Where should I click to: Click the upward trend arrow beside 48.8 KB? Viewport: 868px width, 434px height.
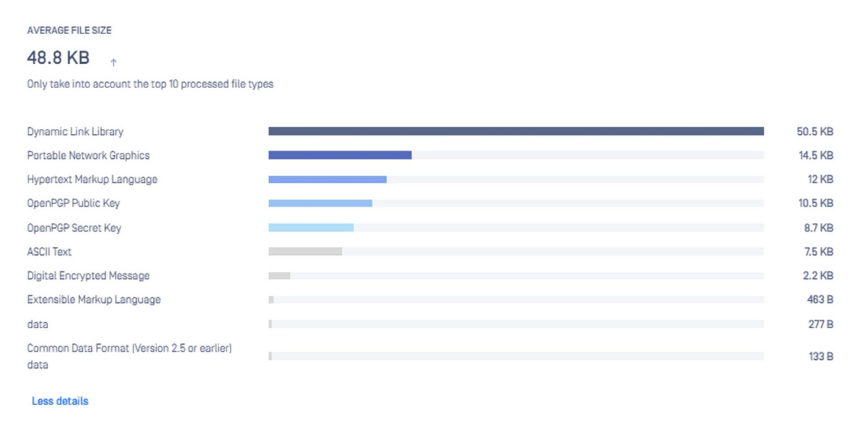point(113,62)
